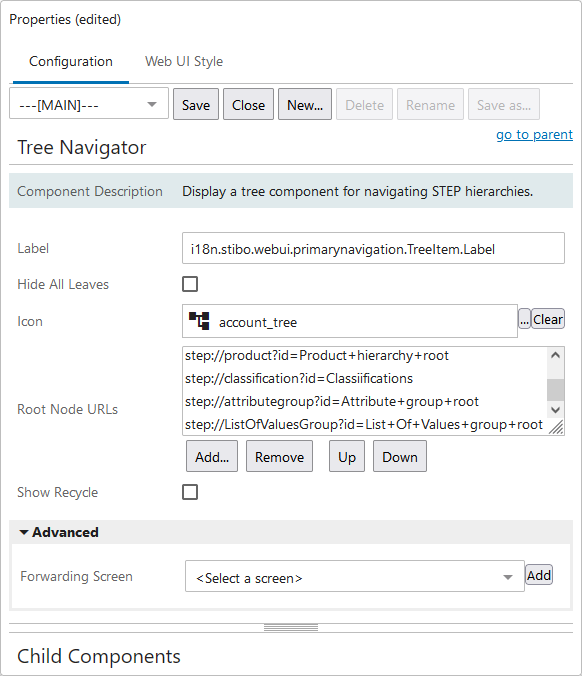Viewport: 582px width, 676px height.
Task: Click the account_tree icon image
Action: tap(199, 321)
